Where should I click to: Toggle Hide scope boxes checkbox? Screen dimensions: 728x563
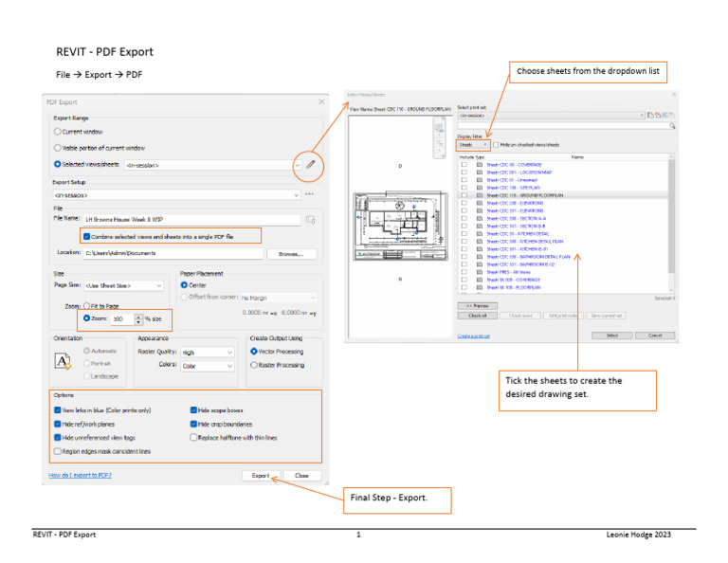193,410
